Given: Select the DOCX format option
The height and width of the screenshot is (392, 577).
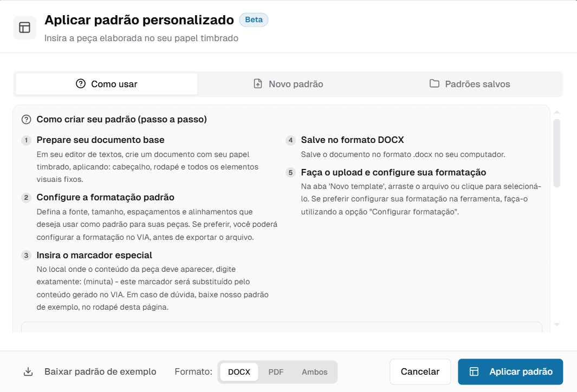Looking at the screenshot, I should click(239, 372).
